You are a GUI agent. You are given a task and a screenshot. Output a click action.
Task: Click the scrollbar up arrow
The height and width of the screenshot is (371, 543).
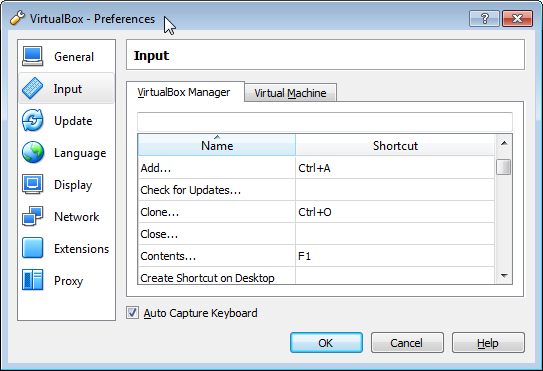click(504, 143)
